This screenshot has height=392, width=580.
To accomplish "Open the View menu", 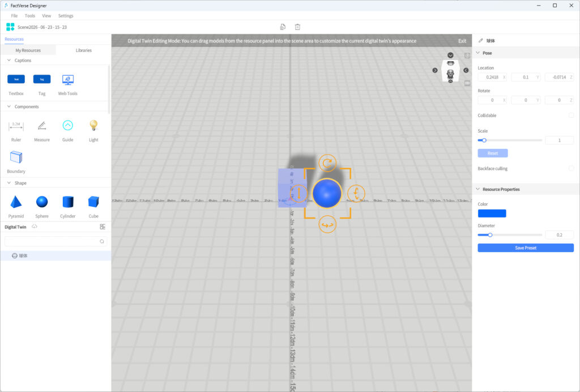I will click(x=46, y=15).
